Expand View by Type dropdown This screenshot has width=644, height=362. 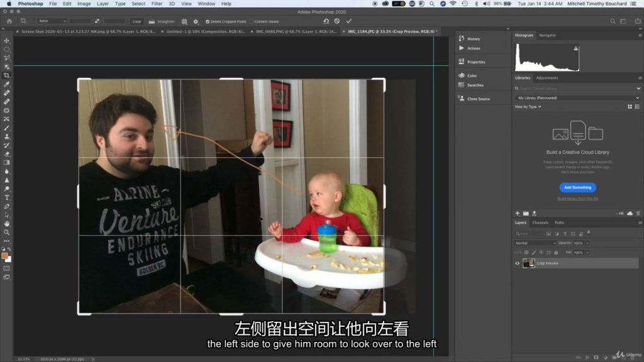528,107
